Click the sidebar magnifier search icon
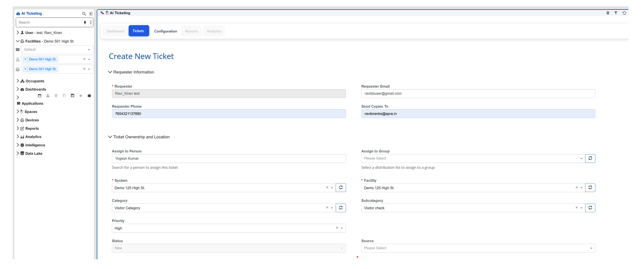 (x=84, y=14)
